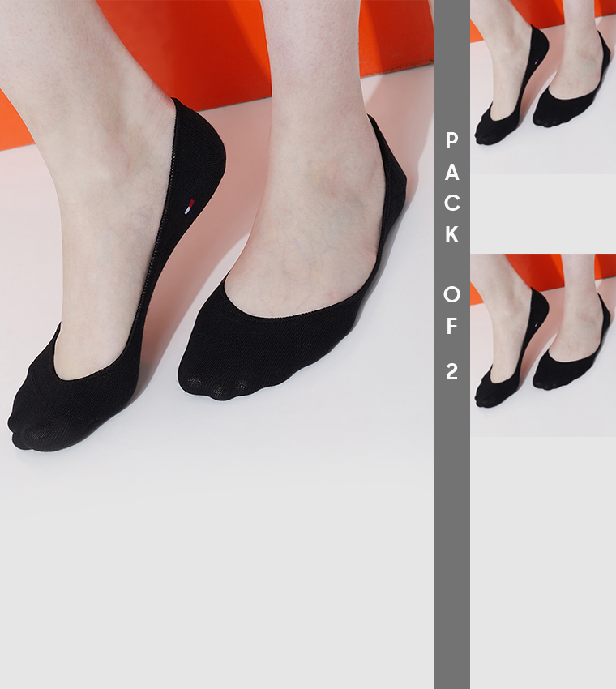
Task: Click the number 2 on the banner
Action: [452, 371]
